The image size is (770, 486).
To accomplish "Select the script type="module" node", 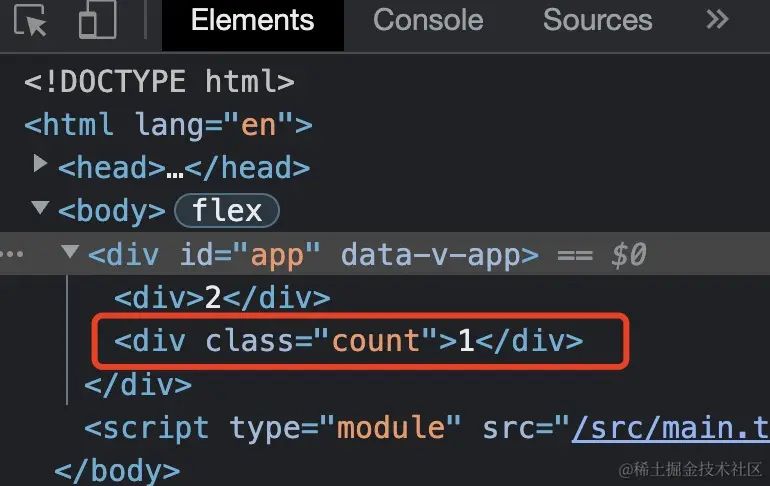I will click(x=426, y=428).
